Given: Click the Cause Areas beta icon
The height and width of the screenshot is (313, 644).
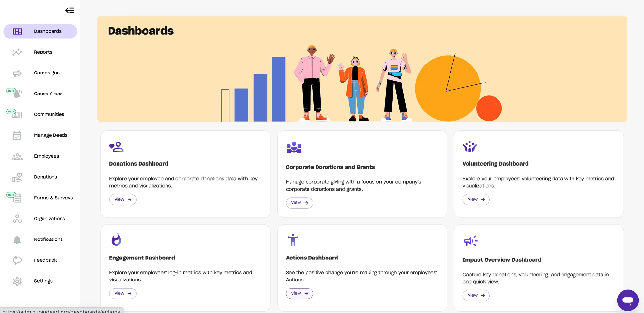Looking at the screenshot, I should [x=15, y=93].
